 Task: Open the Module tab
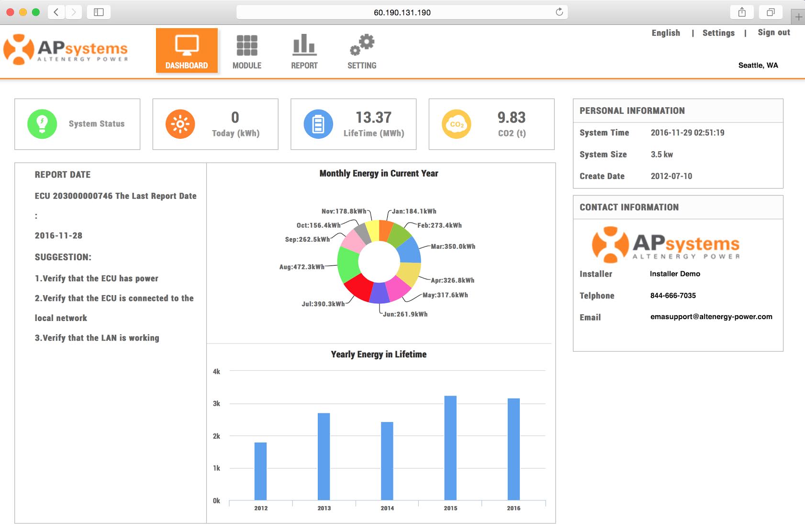(x=246, y=66)
